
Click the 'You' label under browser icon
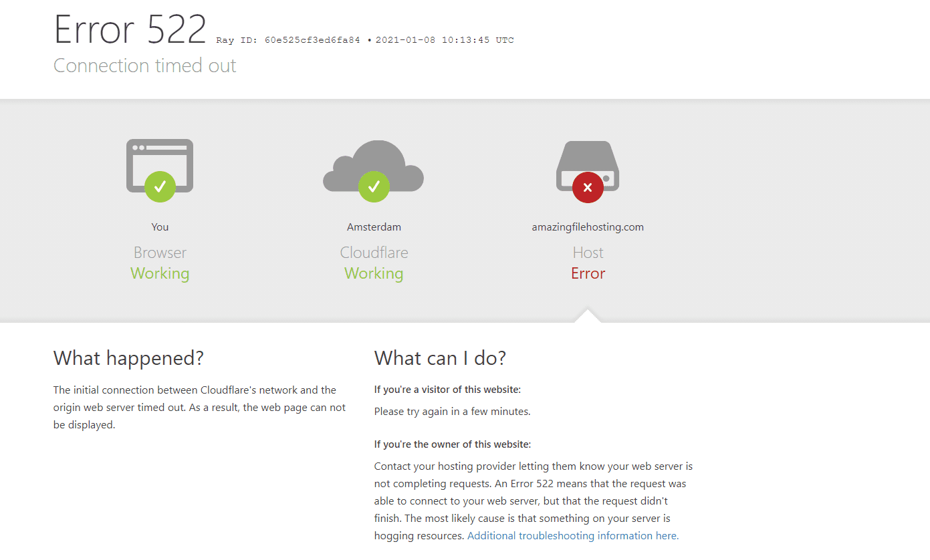pyautogui.click(x=160, y=227)
